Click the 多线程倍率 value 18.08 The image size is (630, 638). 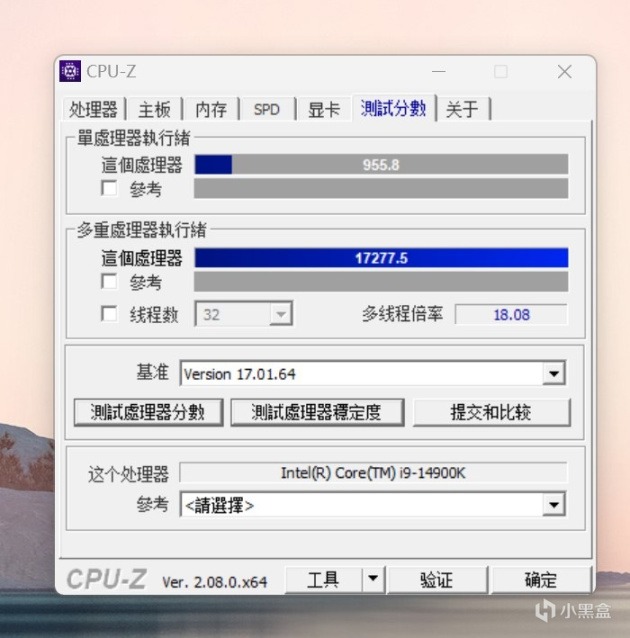(511, 315)
